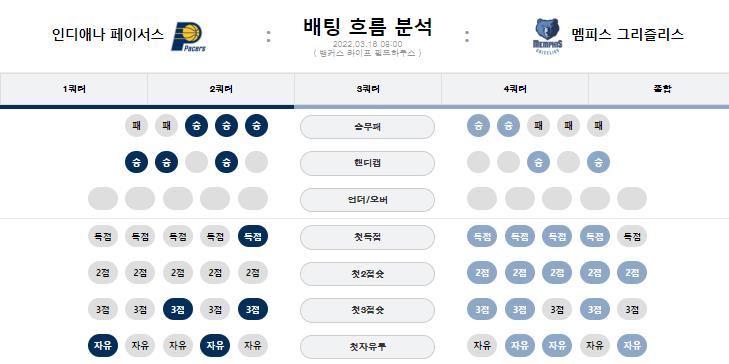The width and height of the screenshot is (729, 364).
Task: Select the 언더/오버 category button
Action: [x=367, y=200]
